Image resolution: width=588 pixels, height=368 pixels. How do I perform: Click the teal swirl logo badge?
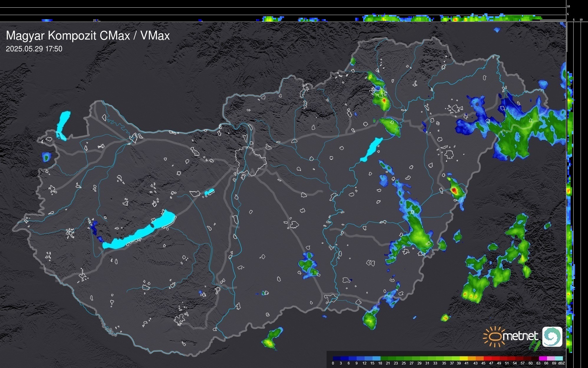(552, 337)
